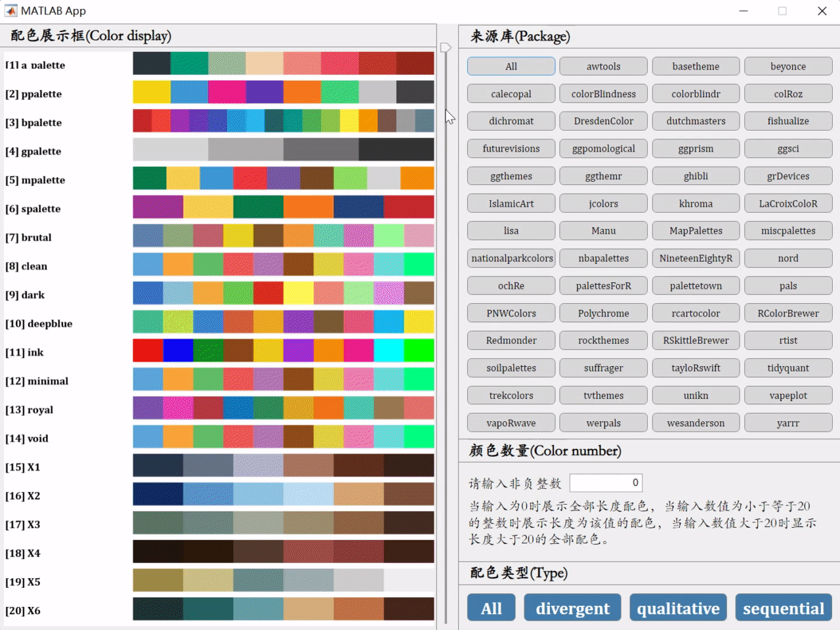Select the jcolors package
Screen dimensions: 840x630
coord(604,203)
